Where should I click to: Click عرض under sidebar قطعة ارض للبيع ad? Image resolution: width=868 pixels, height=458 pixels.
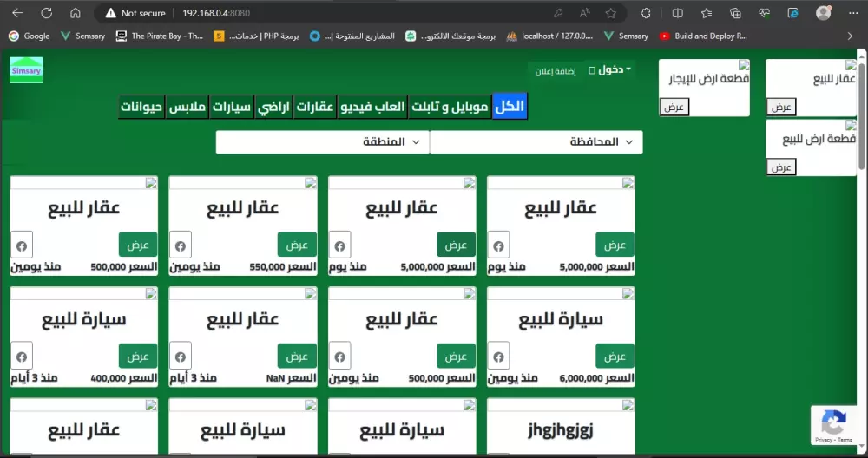pos(781,167)
